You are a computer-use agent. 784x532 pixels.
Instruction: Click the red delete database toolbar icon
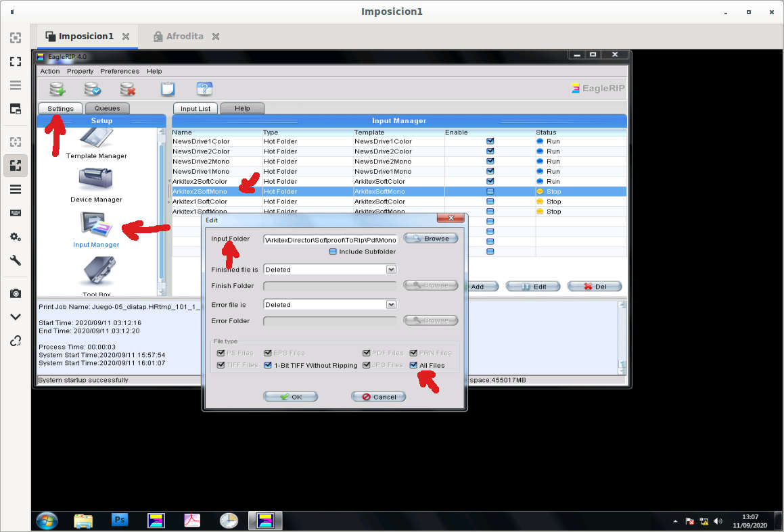pyautogui.click(x=128, y=89)
